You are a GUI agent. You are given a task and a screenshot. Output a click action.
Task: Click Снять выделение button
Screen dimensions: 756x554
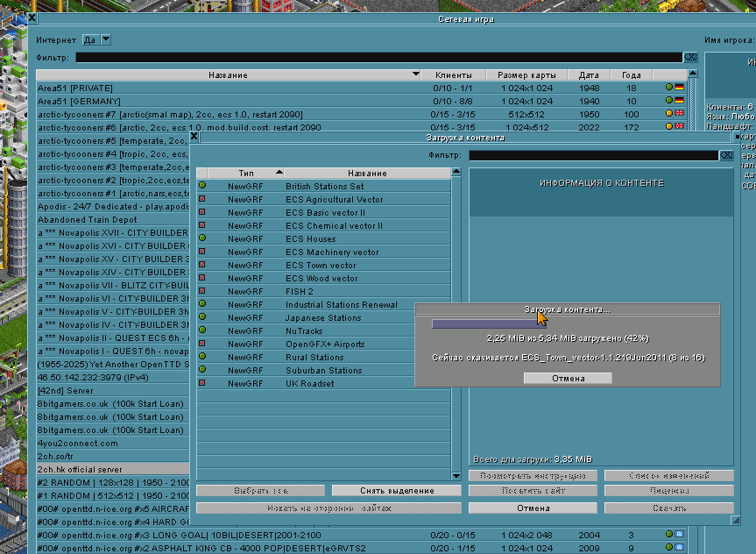(397, 491)
